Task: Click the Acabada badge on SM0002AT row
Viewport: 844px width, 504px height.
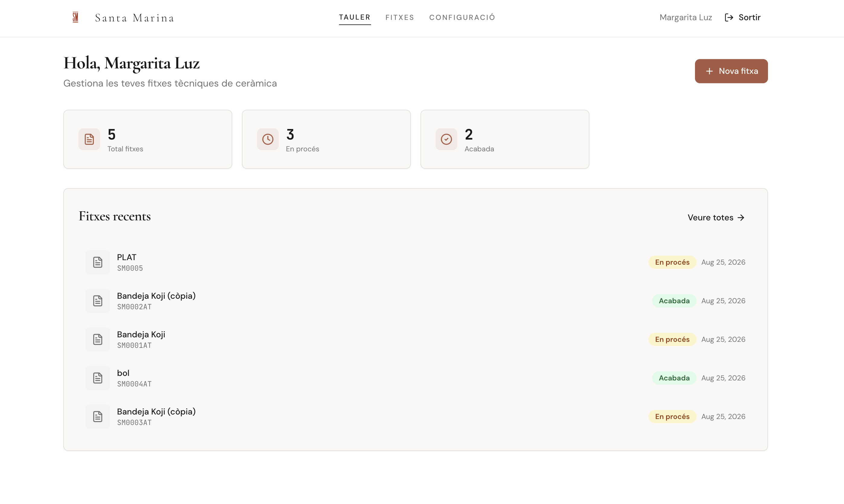Action: tap(674, 301)
